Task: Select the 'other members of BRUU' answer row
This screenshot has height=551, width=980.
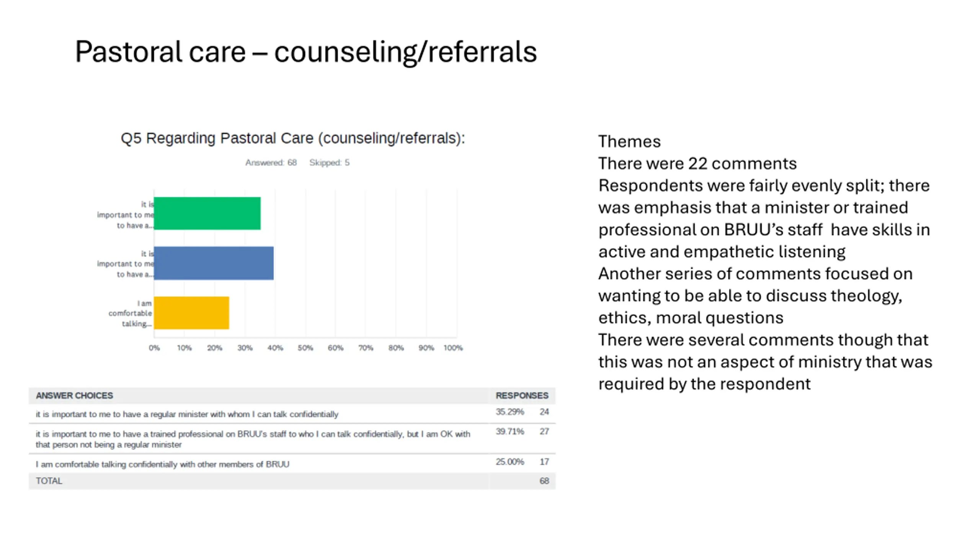Action: 162,464
